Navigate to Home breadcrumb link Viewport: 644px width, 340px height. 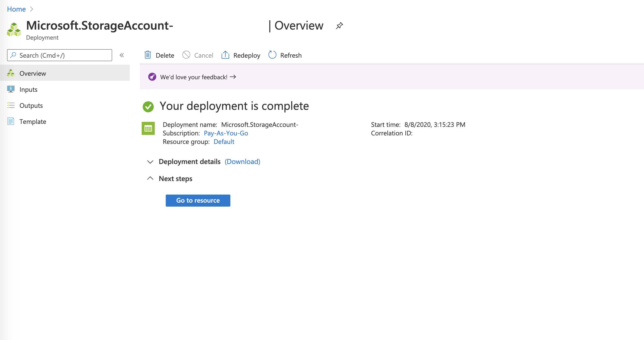(x=16, y=9)
